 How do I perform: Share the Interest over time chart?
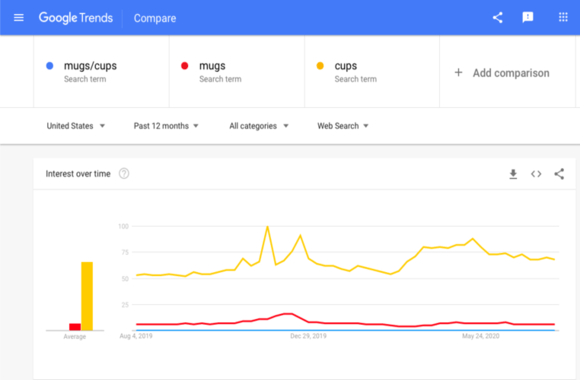[559, 174]
